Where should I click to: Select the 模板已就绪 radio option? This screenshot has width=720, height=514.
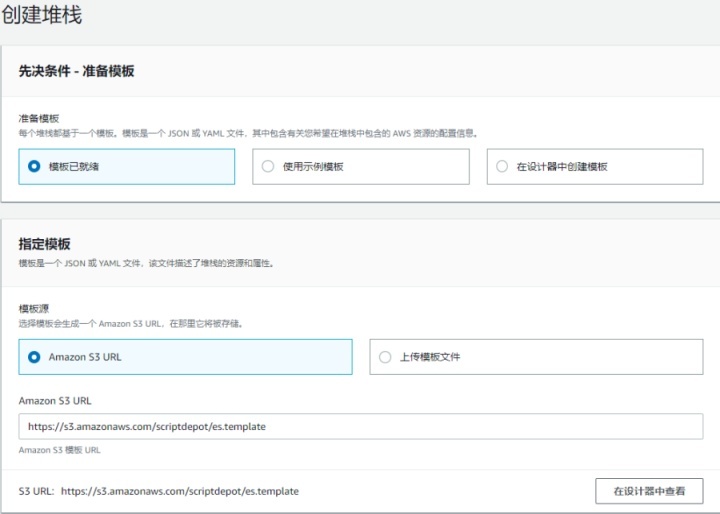126,166
